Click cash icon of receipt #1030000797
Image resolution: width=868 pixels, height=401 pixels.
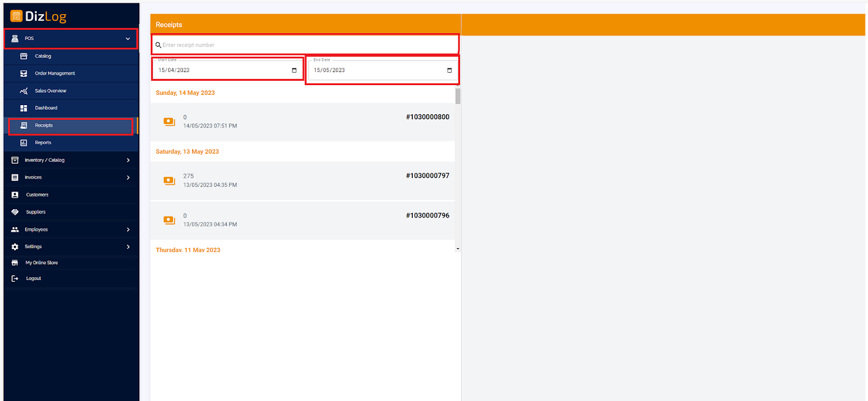coord(169,180)
